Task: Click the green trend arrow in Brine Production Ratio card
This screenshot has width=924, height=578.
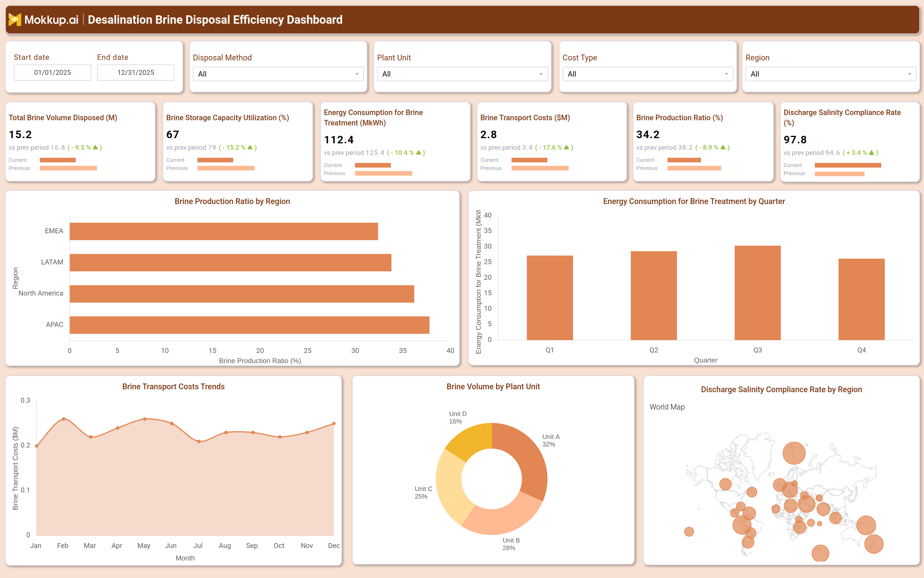Action: coord(723,147)
